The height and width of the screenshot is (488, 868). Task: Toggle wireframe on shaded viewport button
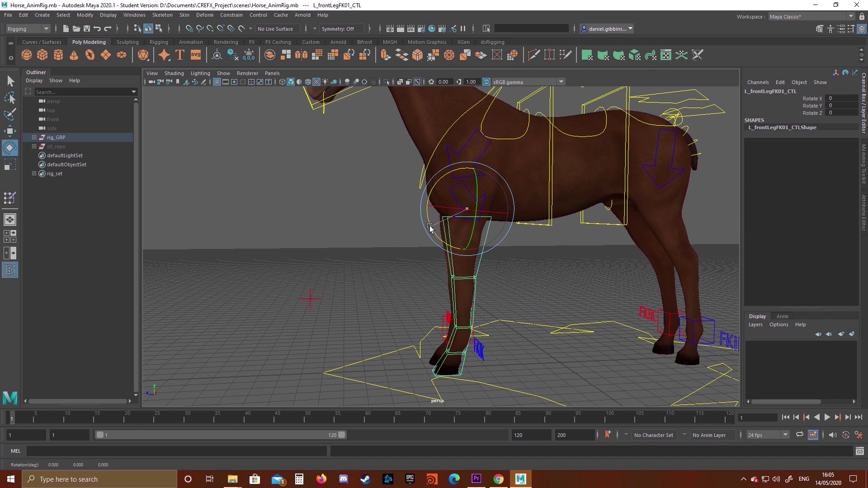tap(308, 82)
